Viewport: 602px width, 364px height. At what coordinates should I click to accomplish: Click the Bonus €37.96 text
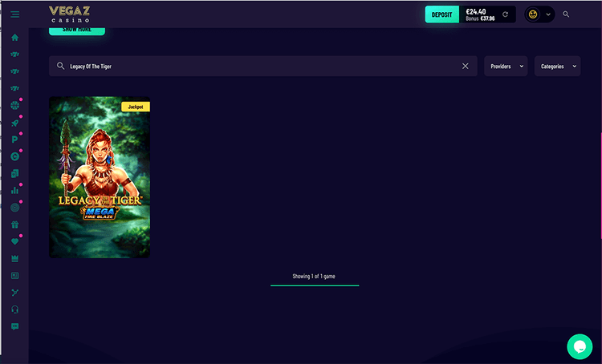[480, 18]
